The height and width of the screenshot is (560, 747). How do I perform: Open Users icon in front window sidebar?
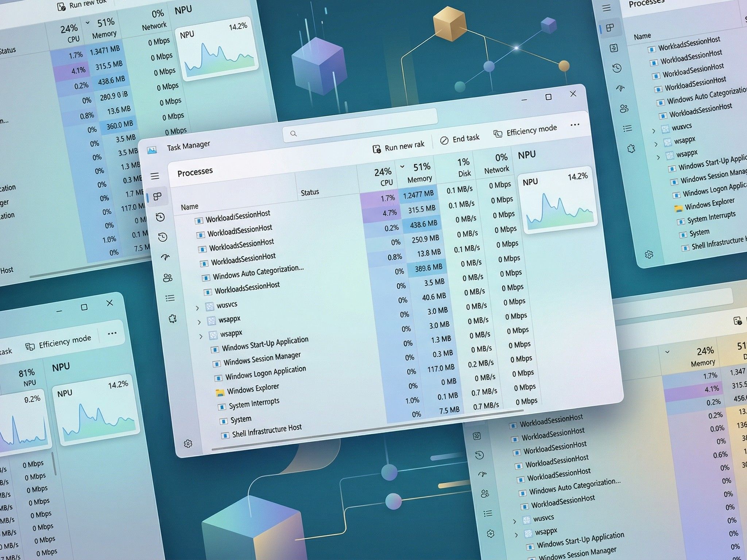pyautogui.click(x=168, y=278)
